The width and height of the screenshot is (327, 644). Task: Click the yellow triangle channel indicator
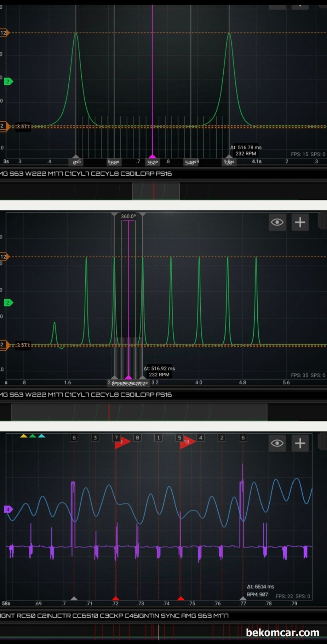[24, 436]
